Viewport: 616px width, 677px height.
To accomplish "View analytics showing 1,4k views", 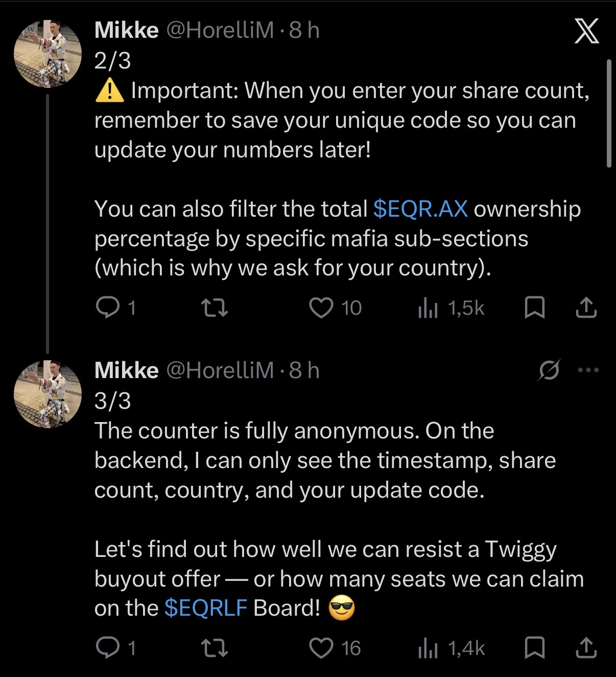I will [x=451, y=648].
